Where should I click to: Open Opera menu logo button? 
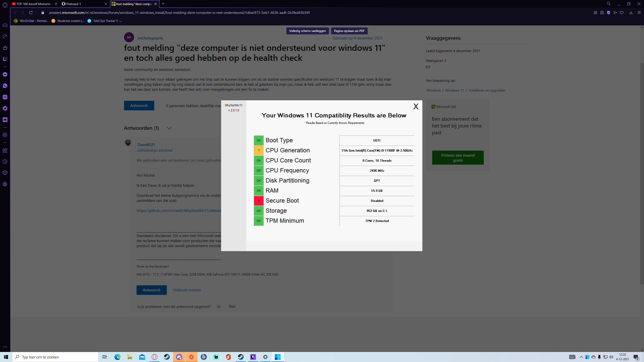pos(5,5)
